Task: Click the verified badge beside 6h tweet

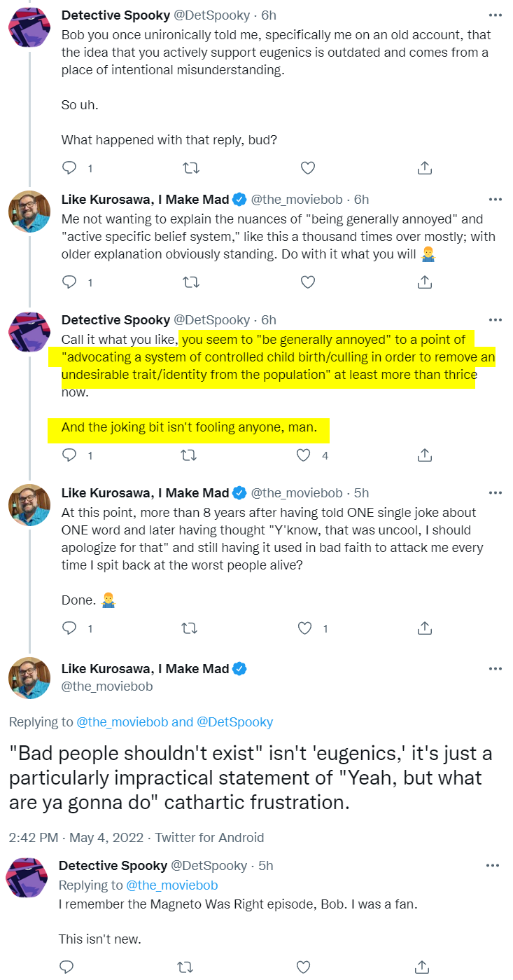Action: [x=239, y=200]
